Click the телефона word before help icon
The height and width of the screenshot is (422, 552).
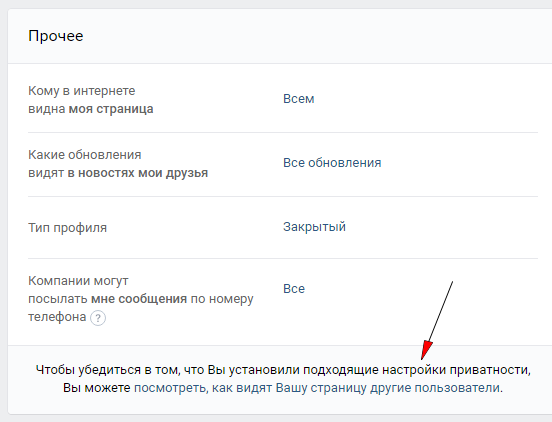tap(57, 317)
